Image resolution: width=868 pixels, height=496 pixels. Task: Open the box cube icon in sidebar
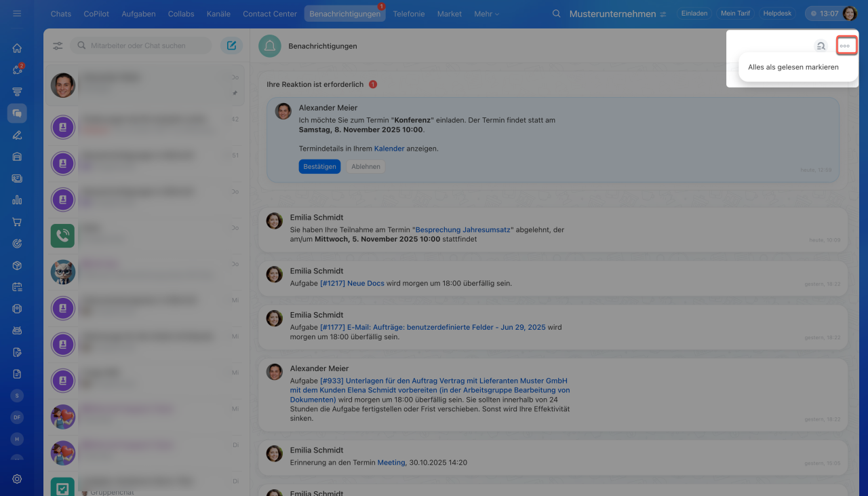coord(17,265)
